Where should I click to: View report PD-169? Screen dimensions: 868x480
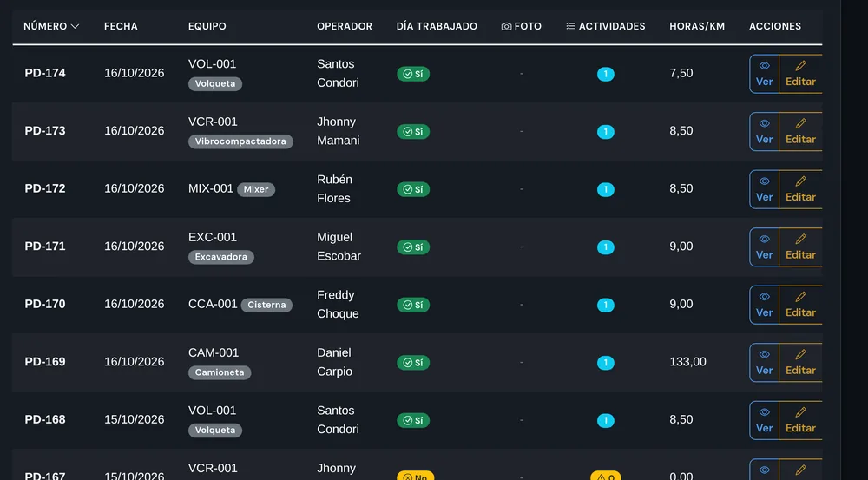point(764,363)
